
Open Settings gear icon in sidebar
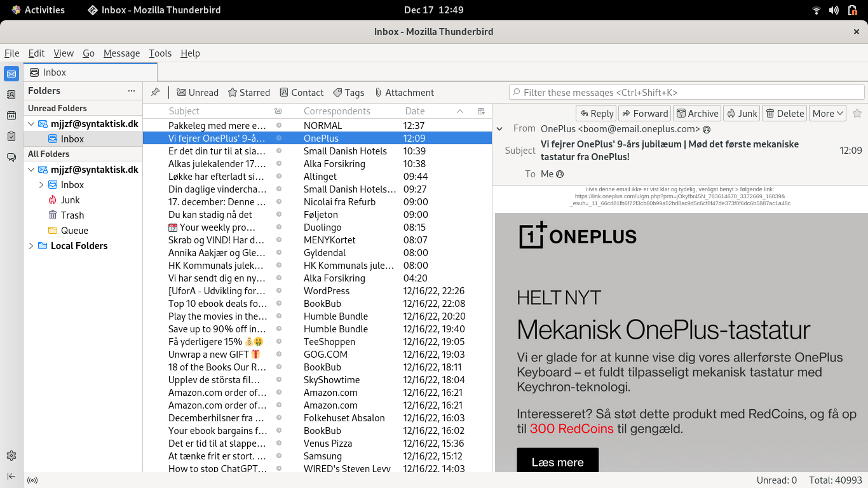11,456
